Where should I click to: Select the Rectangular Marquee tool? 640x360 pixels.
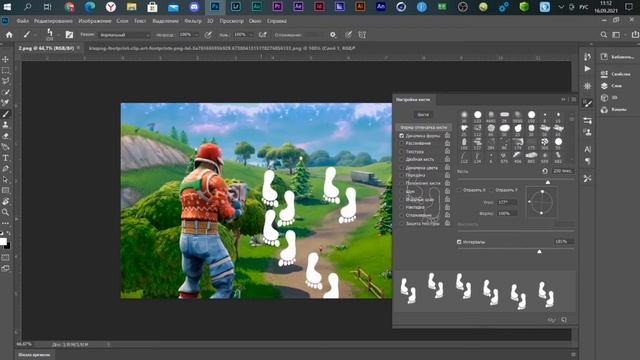point(5,70)
